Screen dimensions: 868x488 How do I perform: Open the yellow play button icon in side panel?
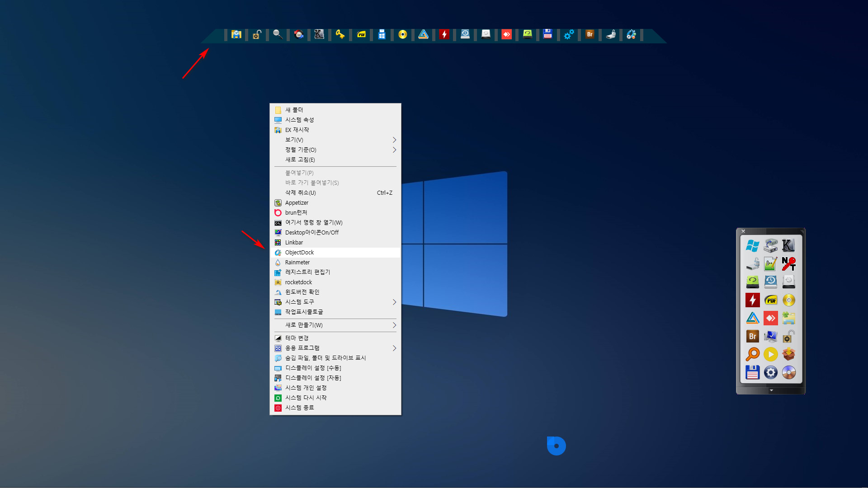pyautogui.click(x=771, y=354)
